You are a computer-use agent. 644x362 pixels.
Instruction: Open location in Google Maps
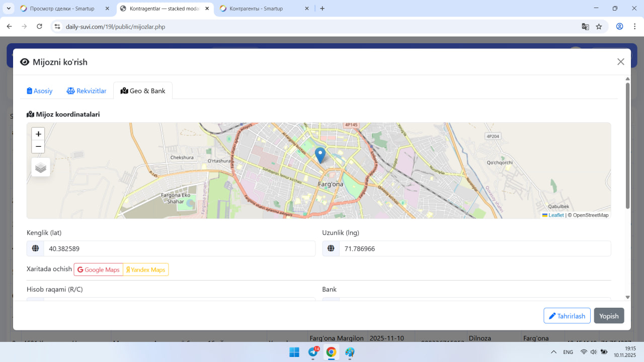point(99,269)
